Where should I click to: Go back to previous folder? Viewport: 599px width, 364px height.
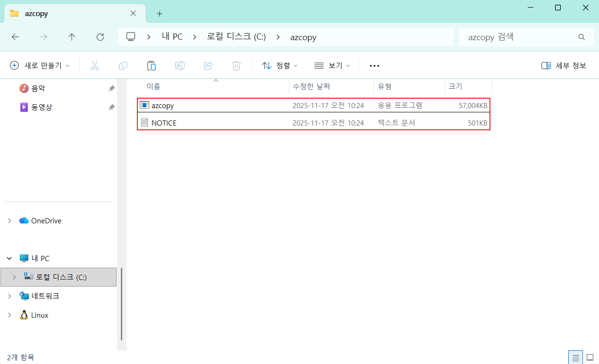point(15,37)
